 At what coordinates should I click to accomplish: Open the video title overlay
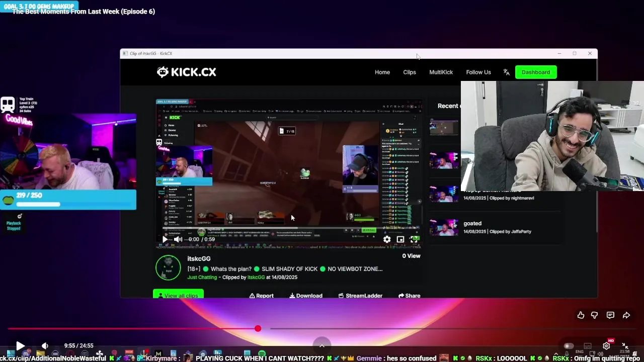tap(84, 11)
